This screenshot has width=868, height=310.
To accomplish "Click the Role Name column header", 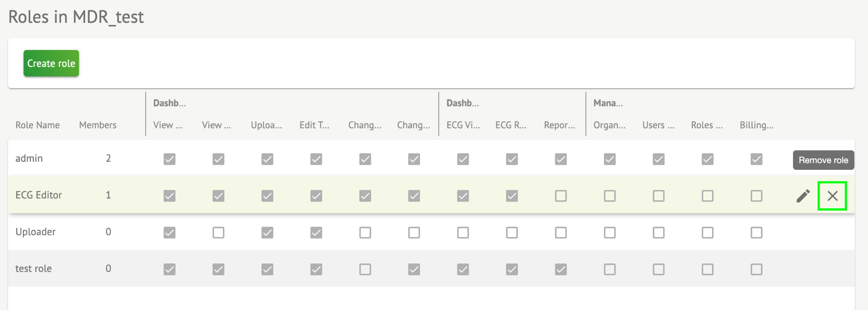I will (37, 125).
